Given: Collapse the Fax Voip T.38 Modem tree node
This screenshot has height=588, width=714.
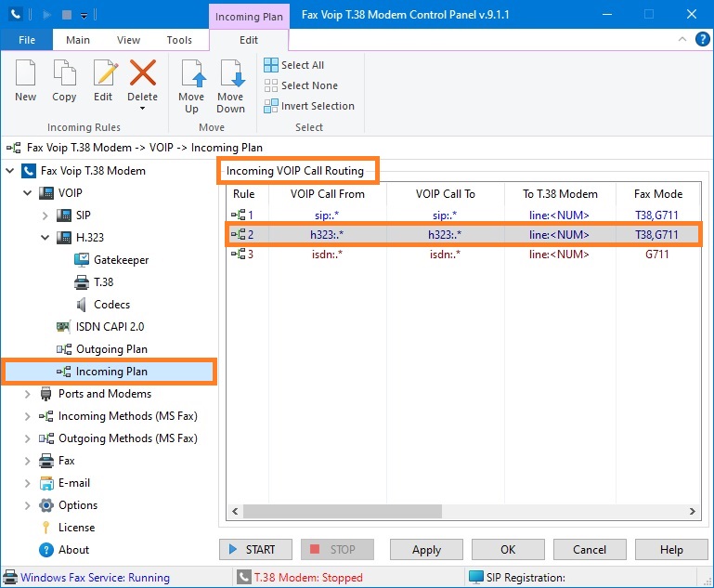Looking at the screenshot, I should tap(10, 171).
